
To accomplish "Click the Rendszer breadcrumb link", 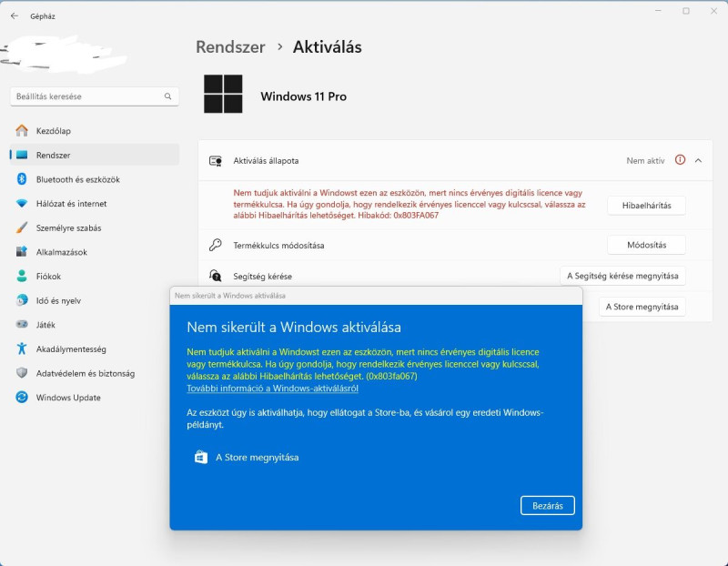I will pyautogui.click(x=230, y=47).
